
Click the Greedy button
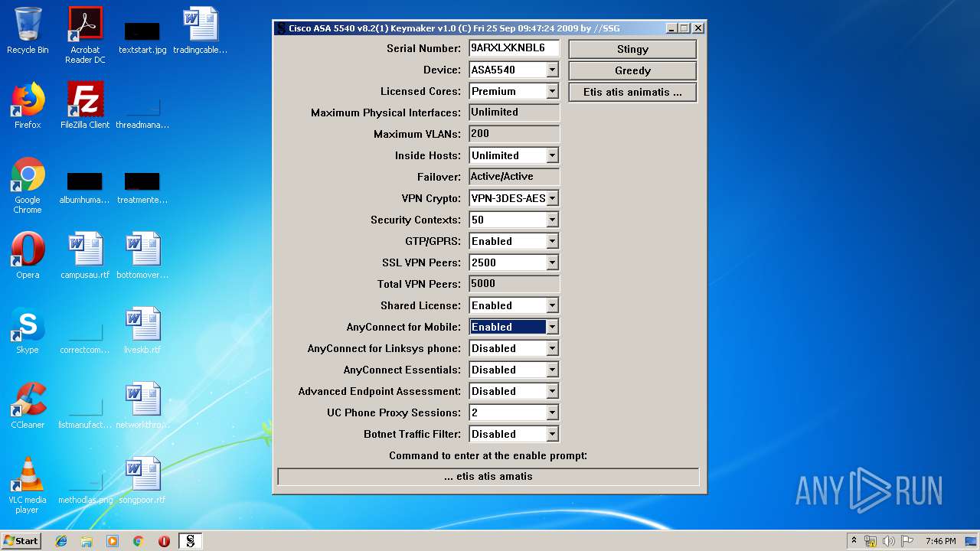tap(632, 70)
